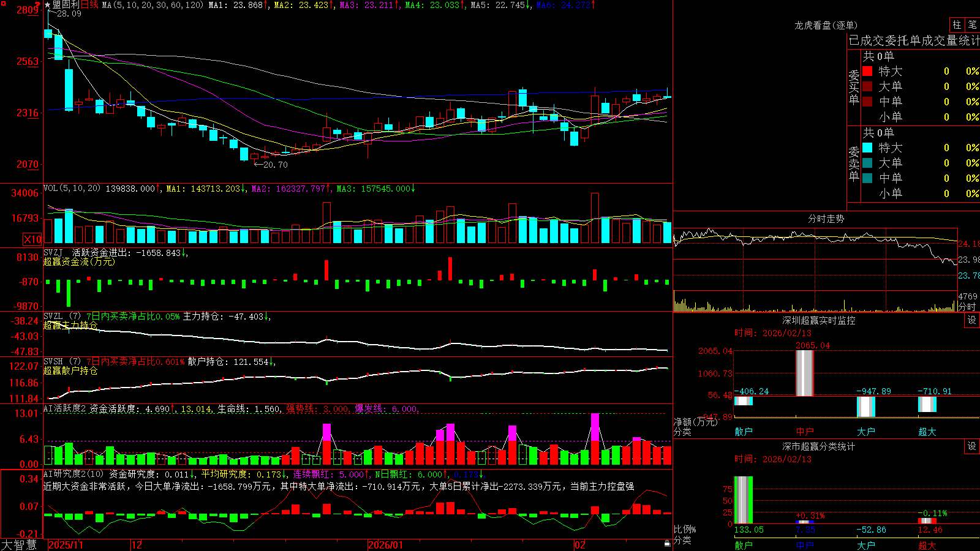Image resolution: width=980 pixels, height=551 pixels.
Task: Click the lock icon on the timeline
Action: click(x=668, y=544)
